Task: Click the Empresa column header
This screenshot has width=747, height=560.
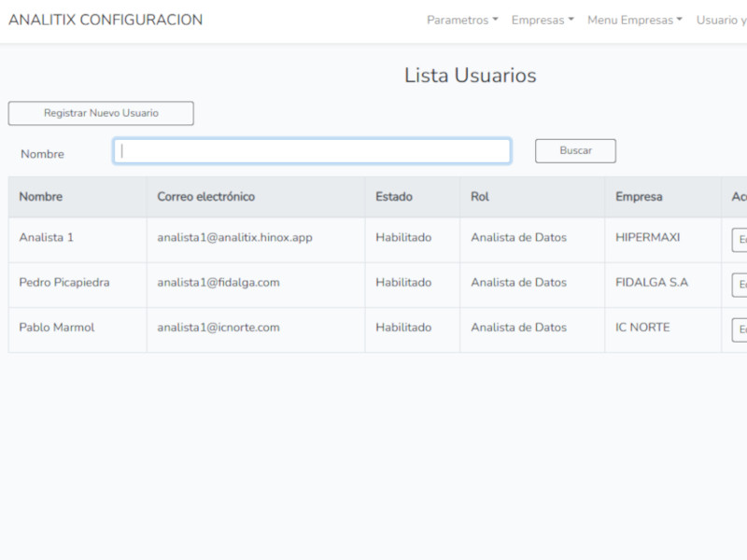Action: point(639,197)
